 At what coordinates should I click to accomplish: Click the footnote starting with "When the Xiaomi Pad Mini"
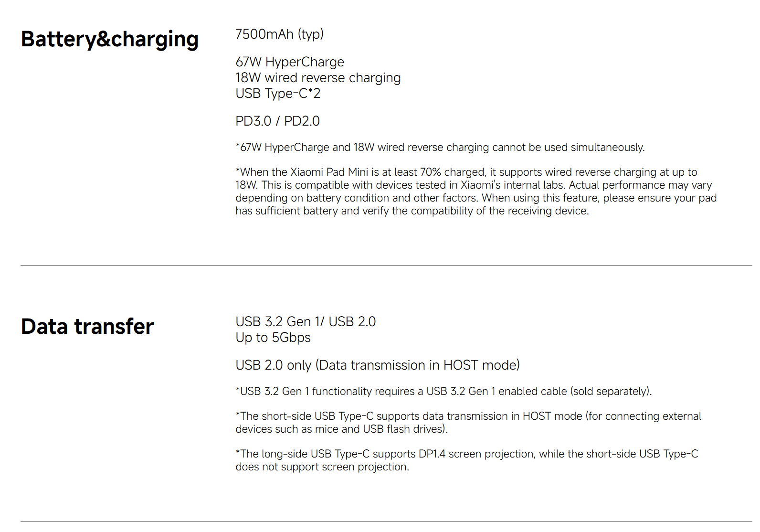(466, 172)
